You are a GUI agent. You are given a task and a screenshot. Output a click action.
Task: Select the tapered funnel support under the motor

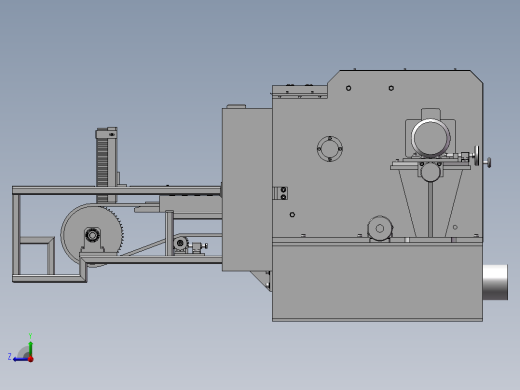(431, 203)
